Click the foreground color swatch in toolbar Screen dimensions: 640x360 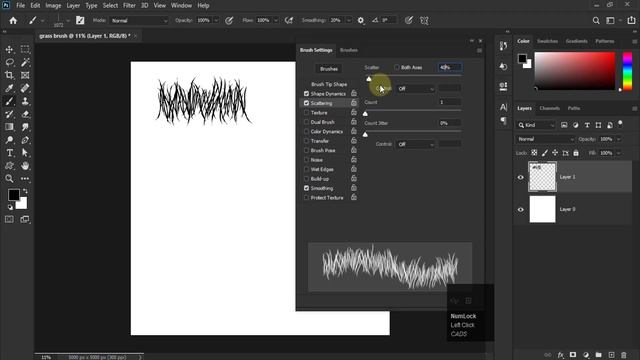(x=13, y=195)
